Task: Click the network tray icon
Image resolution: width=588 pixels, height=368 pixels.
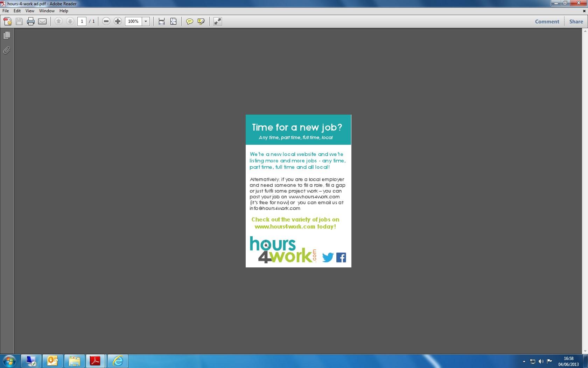Action: pyautogui.click(x=533, y=361)
